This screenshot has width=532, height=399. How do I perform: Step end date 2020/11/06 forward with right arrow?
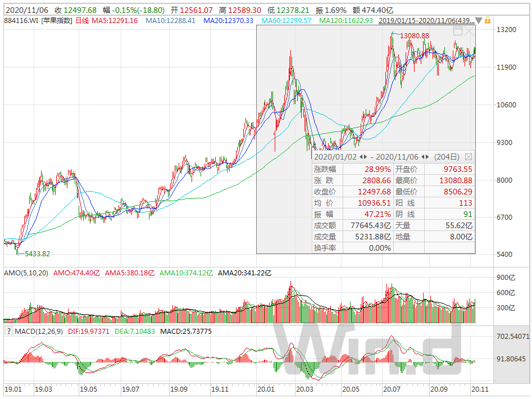[427, 157]
